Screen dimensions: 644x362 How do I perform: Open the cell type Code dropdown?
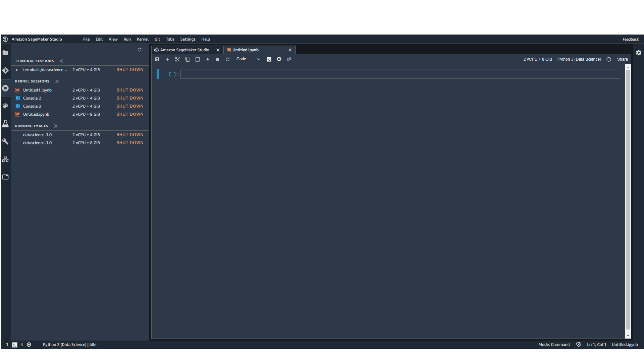pyautogui.click(x=248, y=59)
